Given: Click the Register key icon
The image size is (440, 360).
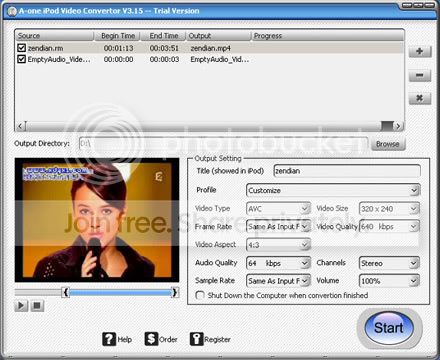Looking at the screenshot, I should tap(196, 339).
